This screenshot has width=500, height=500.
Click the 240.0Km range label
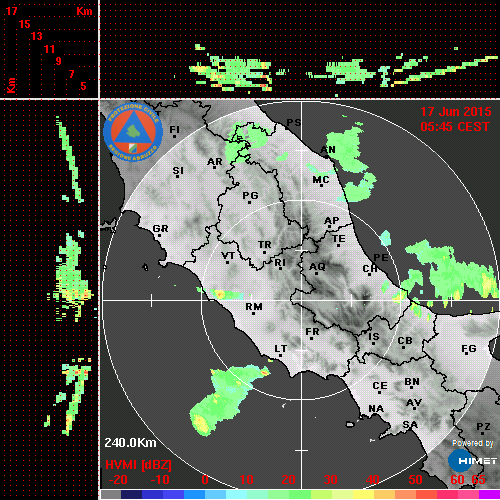click(x=130, y=443)
